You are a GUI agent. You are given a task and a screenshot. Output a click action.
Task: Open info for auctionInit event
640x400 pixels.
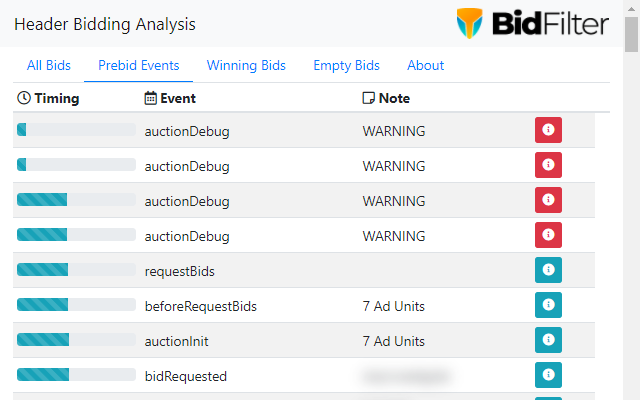[x=548, y=340]
